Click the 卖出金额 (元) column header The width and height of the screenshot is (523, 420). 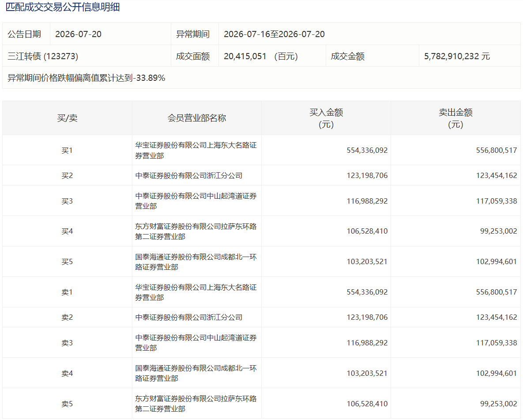455,118
